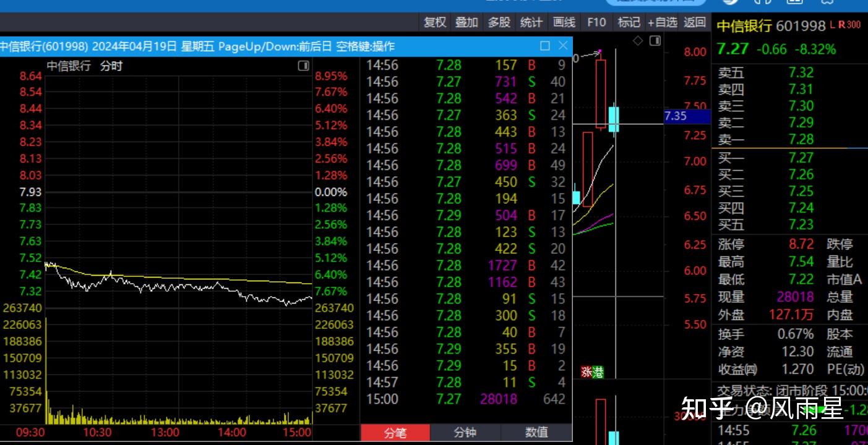Select the 15:00 closing trade row 28018

click(466, 399)
